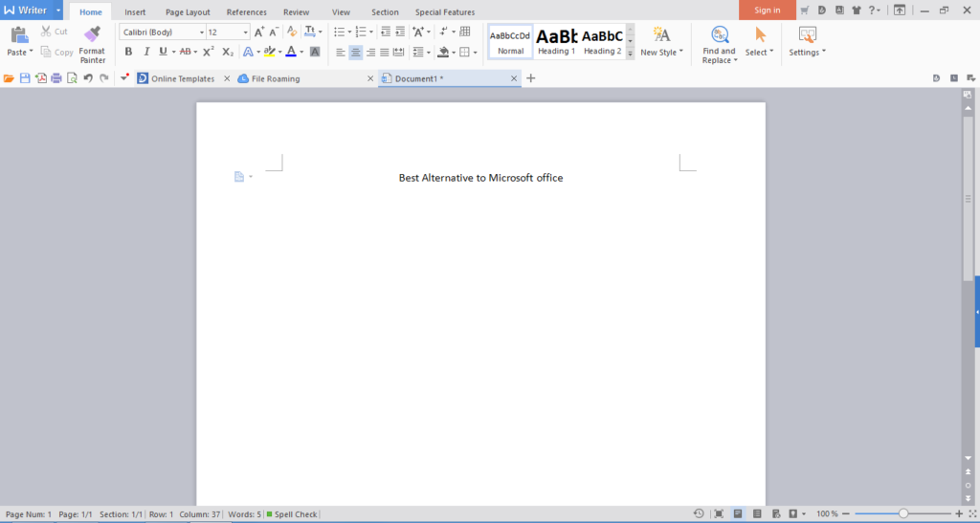Screen dimensions: 980x523
Task: Click the backup history clock icon in status bar
Action: coord(699,513)
